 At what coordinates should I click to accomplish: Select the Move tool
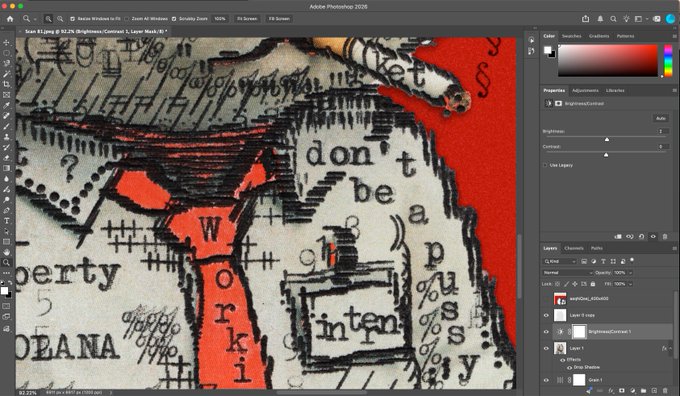tap(7, 43)
